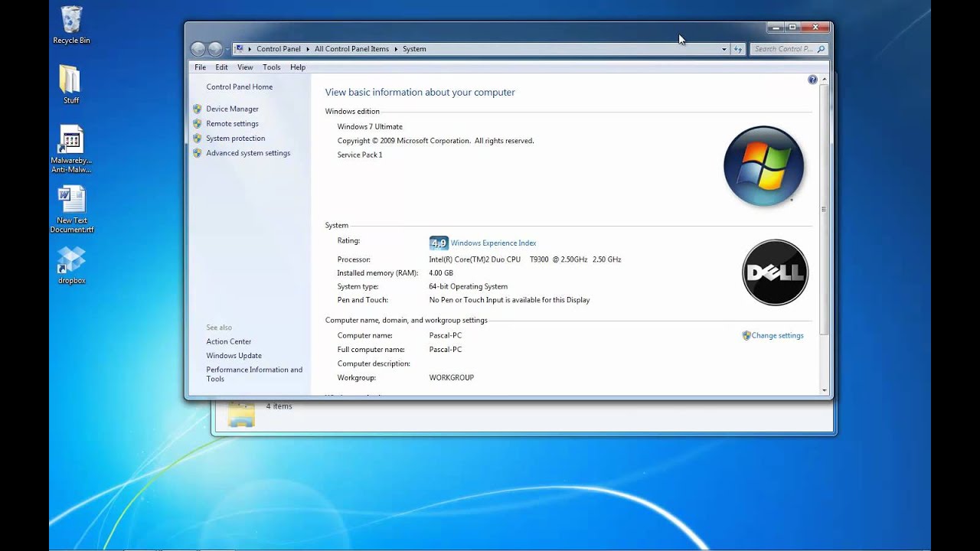Open the Edit menu
This screenshot has width=980, height=551.
[x=221, y=67]
